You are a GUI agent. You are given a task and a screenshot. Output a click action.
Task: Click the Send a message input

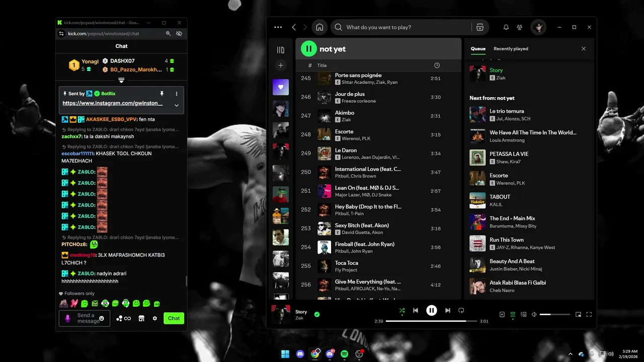(x=85, y=318)
